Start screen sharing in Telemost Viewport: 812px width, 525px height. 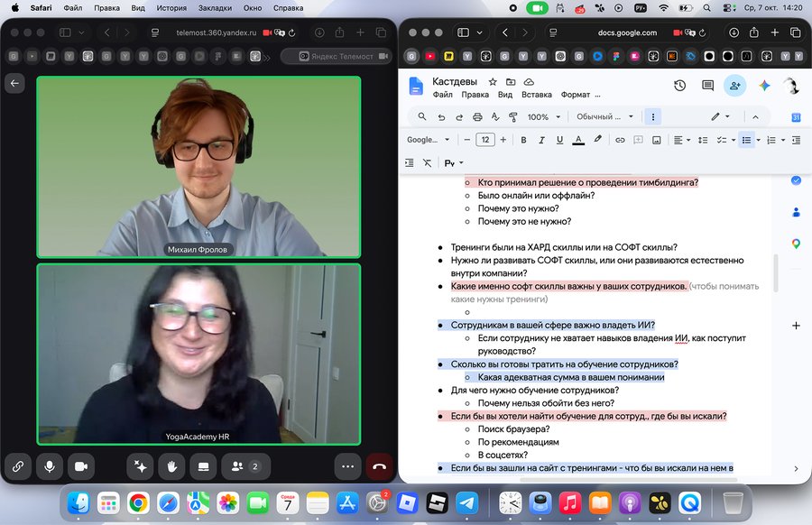click(204, 466)
